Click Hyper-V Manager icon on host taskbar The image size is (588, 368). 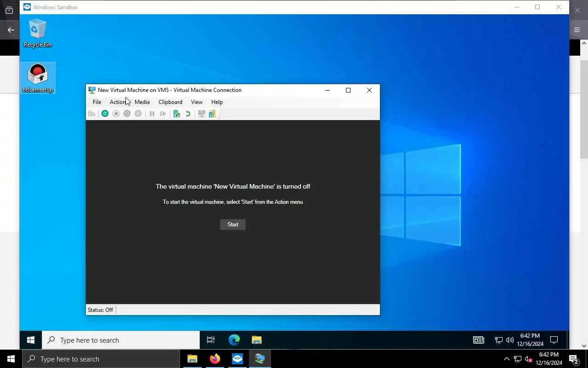pyautogui.click(x=260, y=359)
